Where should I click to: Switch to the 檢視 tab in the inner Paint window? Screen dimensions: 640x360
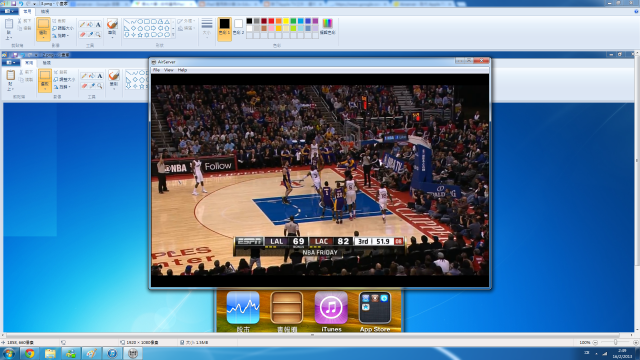coord(47,63)
